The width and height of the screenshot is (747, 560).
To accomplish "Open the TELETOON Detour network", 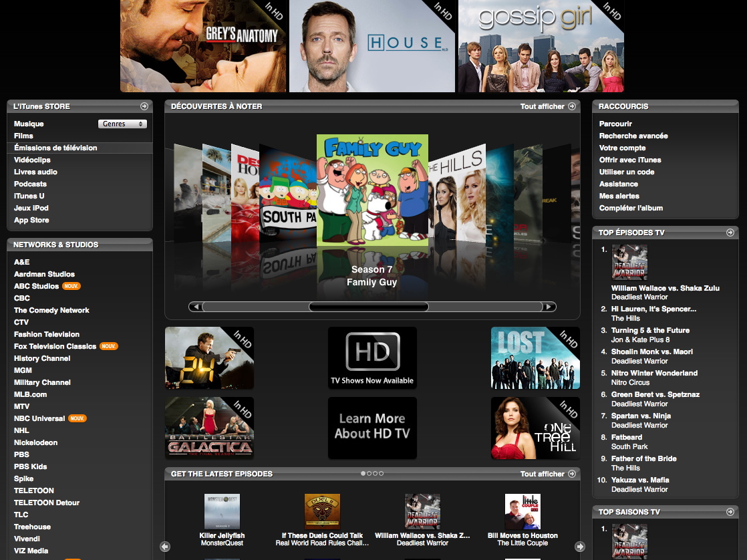I will (47, 503).
